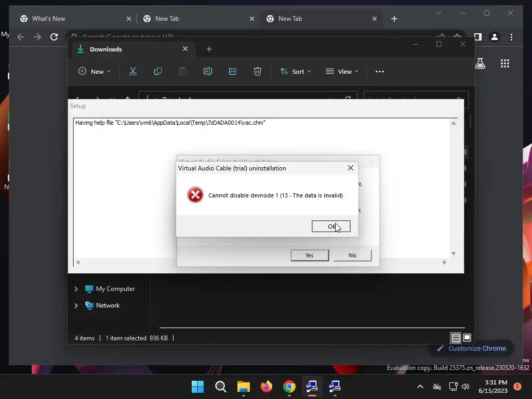This screenshot has width=532, height=399.
Task: Open Chrome's side panel
Action: click(x=478, y=37)
